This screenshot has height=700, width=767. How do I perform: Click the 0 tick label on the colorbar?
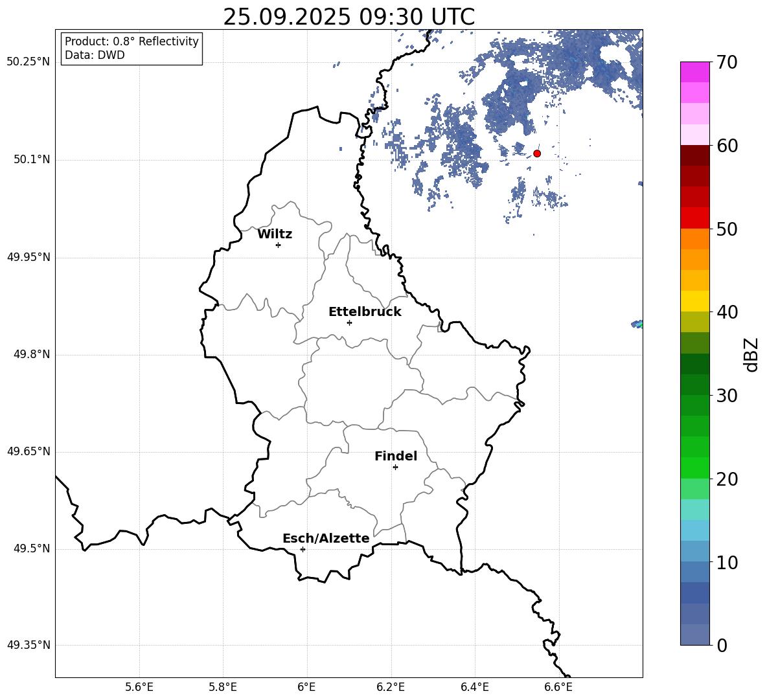pos(722,645)
